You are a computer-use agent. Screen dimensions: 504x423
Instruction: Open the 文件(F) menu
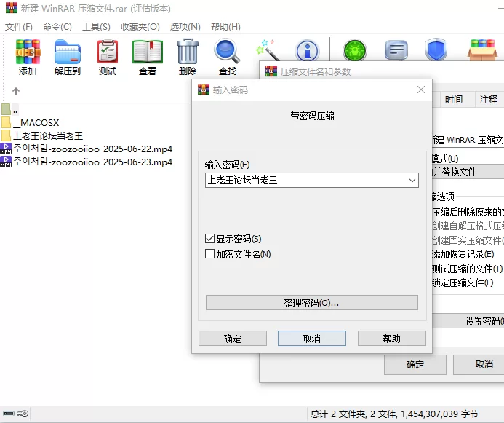(x=19, y=27)
